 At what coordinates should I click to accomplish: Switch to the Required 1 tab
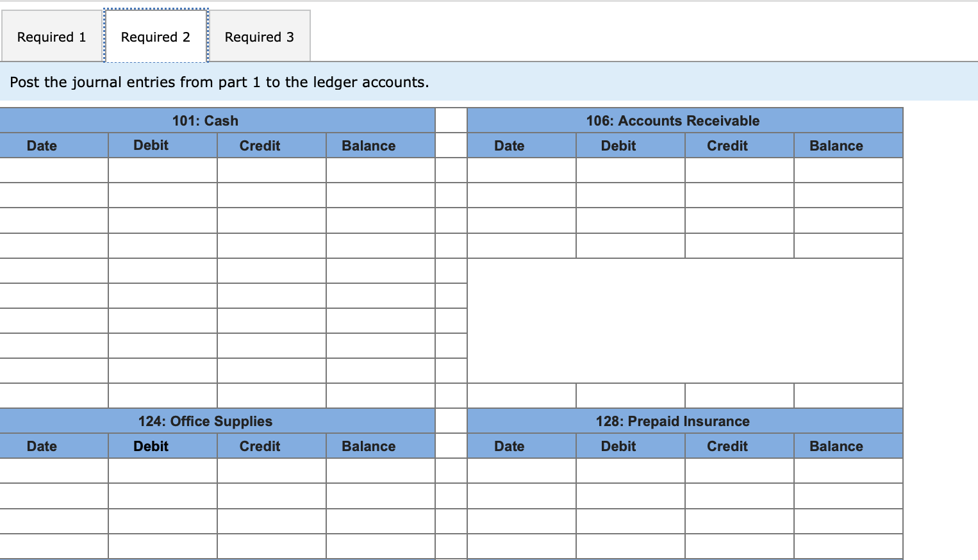(x=51, y=37)
